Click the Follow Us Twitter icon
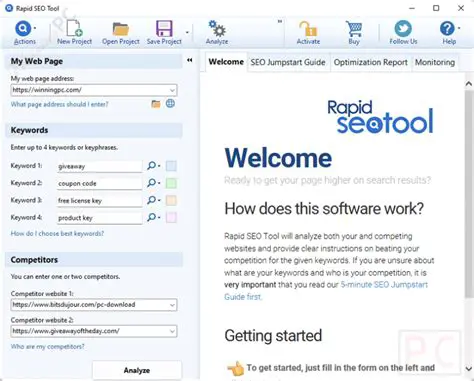This screenshot has height=381, width=474. coord(403,29)
